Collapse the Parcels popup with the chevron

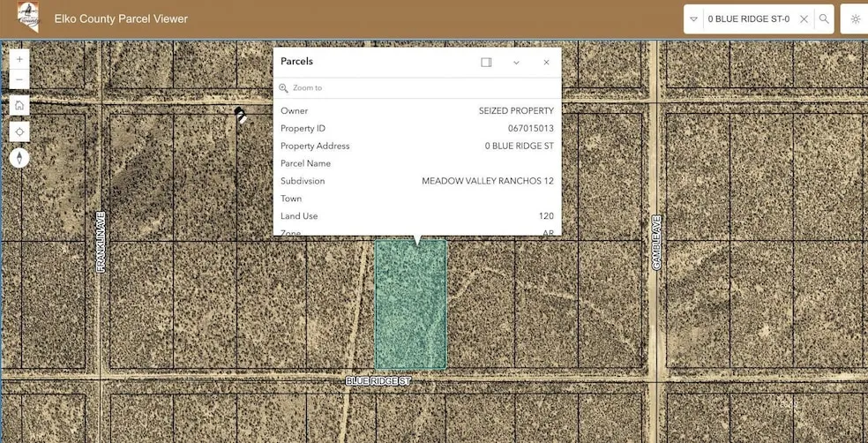point(516,62)
